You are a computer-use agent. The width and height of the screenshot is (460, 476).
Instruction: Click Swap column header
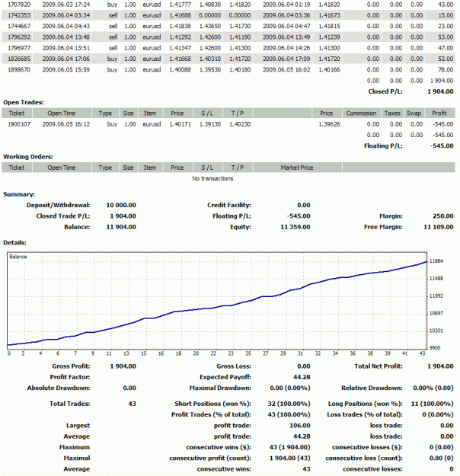(x=414, y=113)
